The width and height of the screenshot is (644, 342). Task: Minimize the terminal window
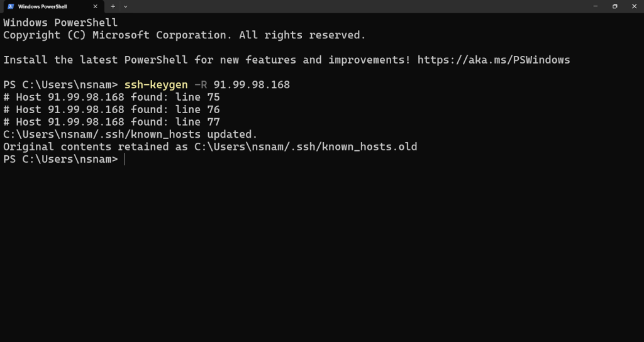pos(596,6)
